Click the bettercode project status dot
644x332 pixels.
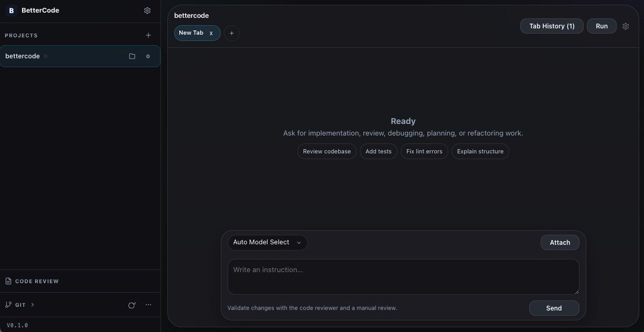[46, 56]
